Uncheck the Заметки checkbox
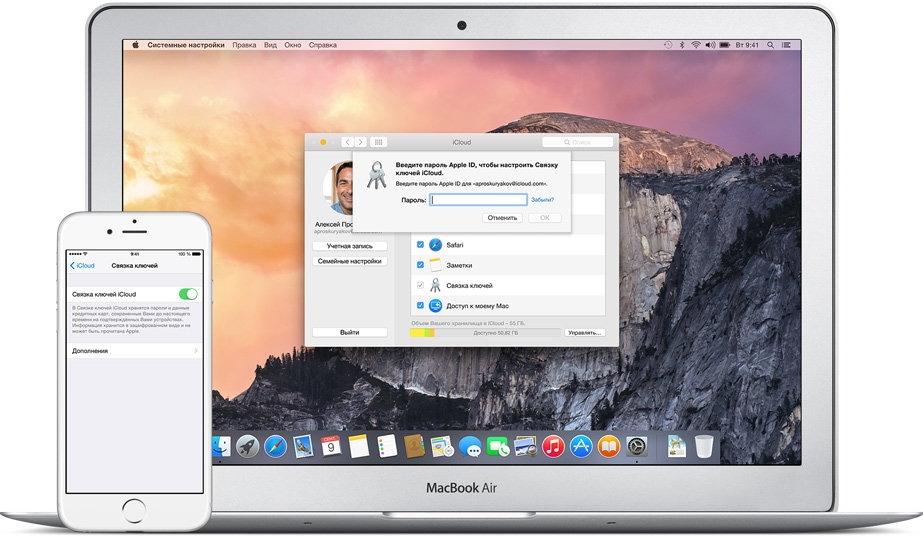This screenshot has width=923, height=556. click(x=421, y=265)
